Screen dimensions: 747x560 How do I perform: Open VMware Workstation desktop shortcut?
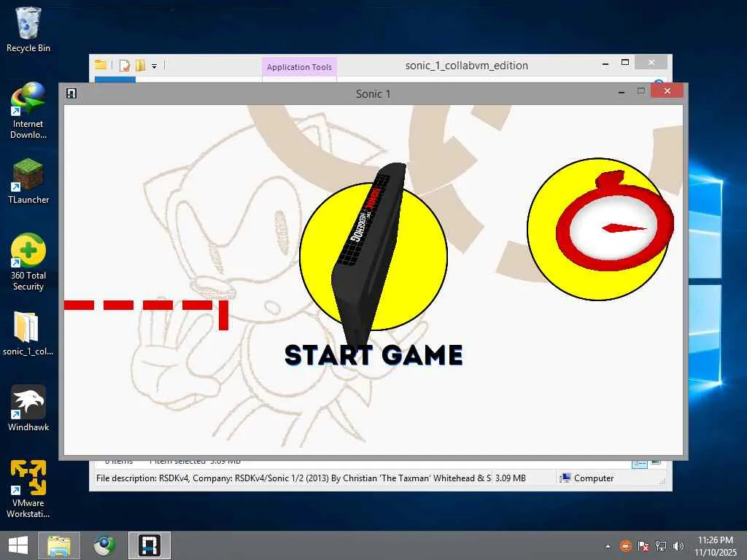(28, 489)
